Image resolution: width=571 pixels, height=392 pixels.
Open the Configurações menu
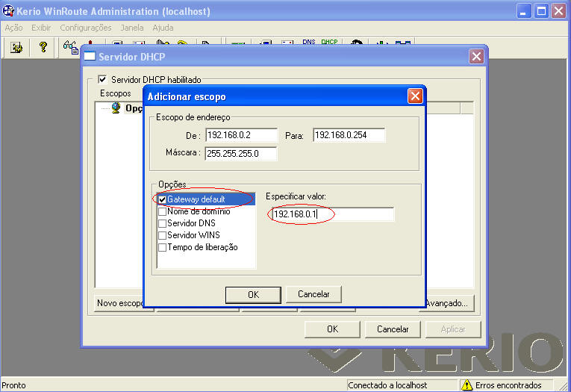click(x=85, y=28)
